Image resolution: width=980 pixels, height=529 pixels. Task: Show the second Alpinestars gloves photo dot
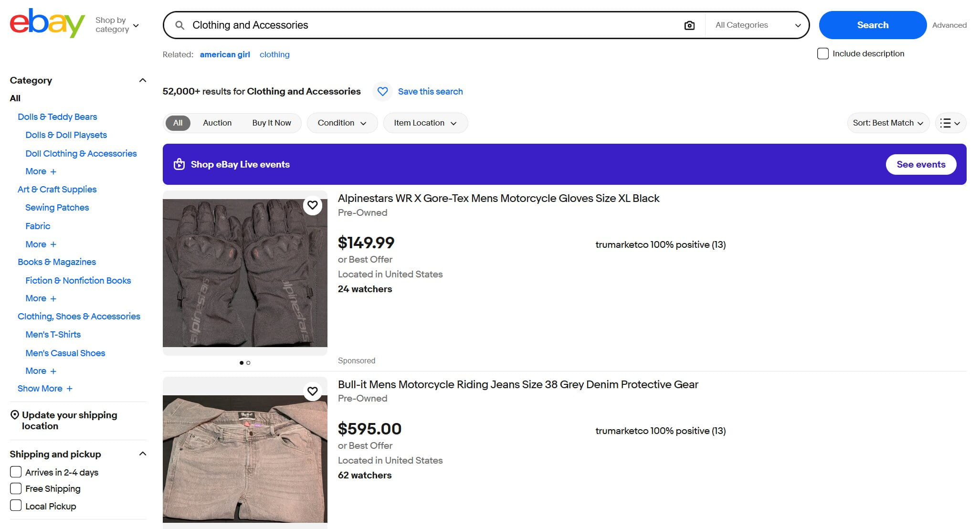tap(248, 363)
